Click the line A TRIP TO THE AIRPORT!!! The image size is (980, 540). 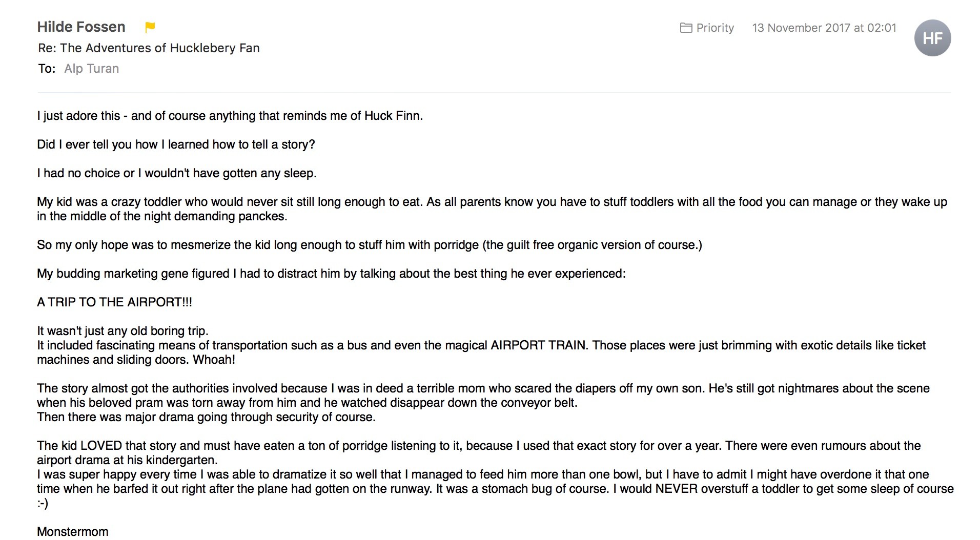coord(114,302)
